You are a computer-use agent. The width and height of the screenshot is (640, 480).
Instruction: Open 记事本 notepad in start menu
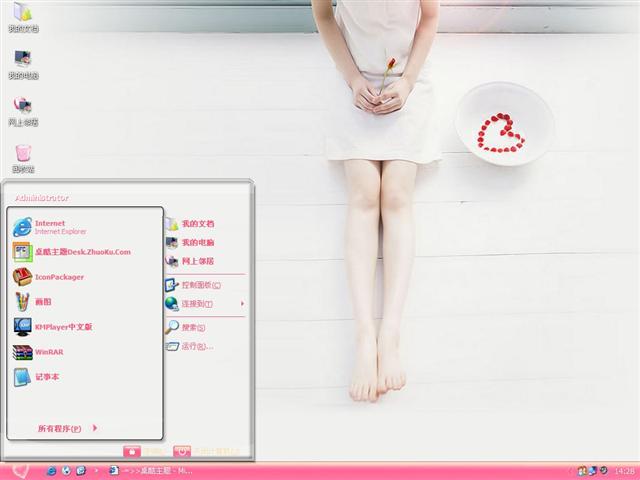click(36, 376)
